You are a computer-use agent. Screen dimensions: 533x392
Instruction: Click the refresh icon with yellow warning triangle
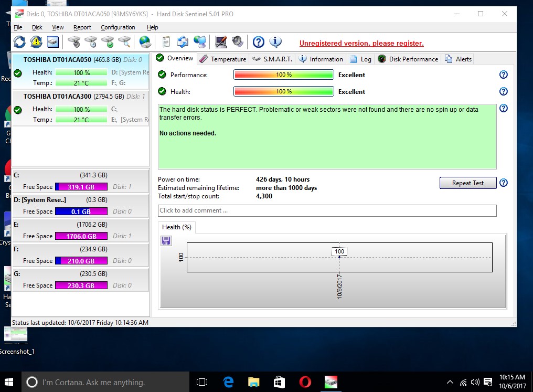point(36,42)
